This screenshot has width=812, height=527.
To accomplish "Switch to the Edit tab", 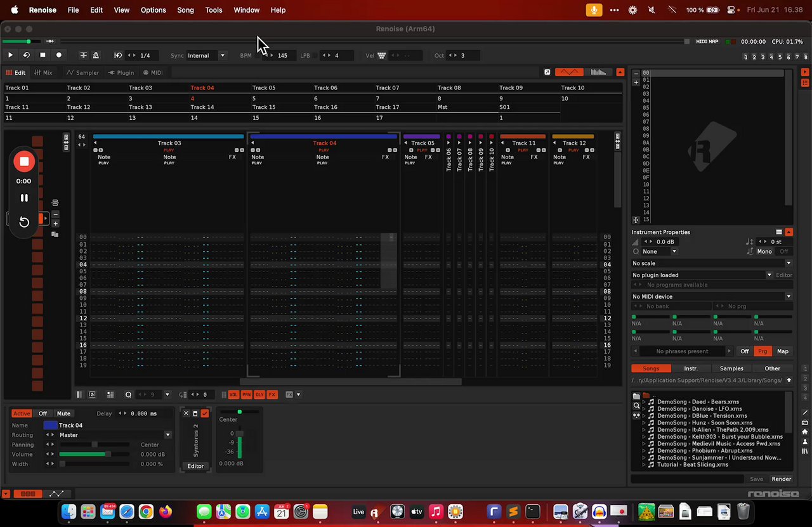I will [x=16, y=72].
